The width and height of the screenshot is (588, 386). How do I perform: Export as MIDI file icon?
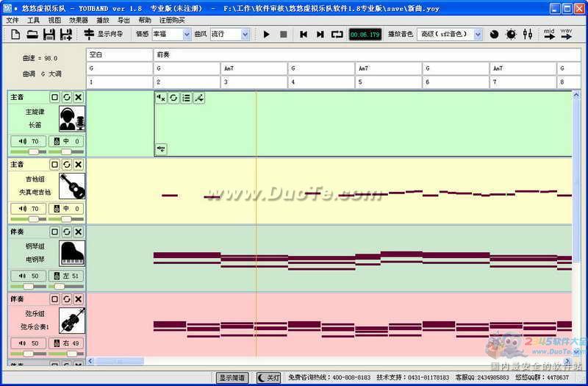550,35
